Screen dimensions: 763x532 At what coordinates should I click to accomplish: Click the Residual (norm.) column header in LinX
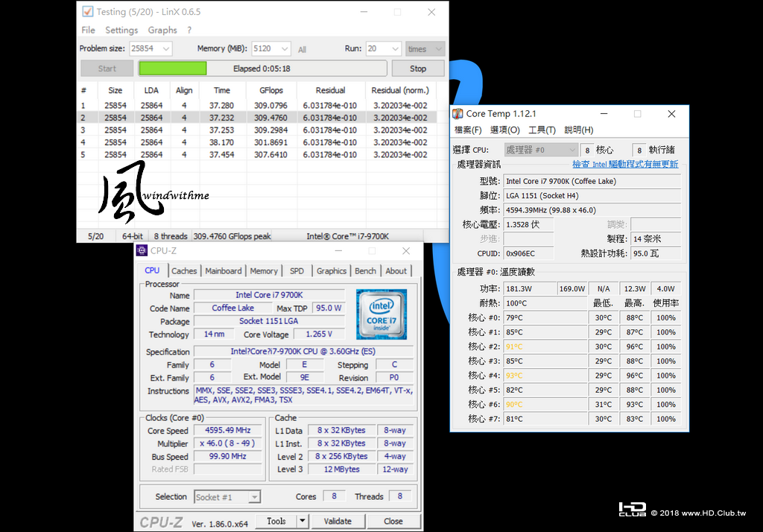click(400, 90)
